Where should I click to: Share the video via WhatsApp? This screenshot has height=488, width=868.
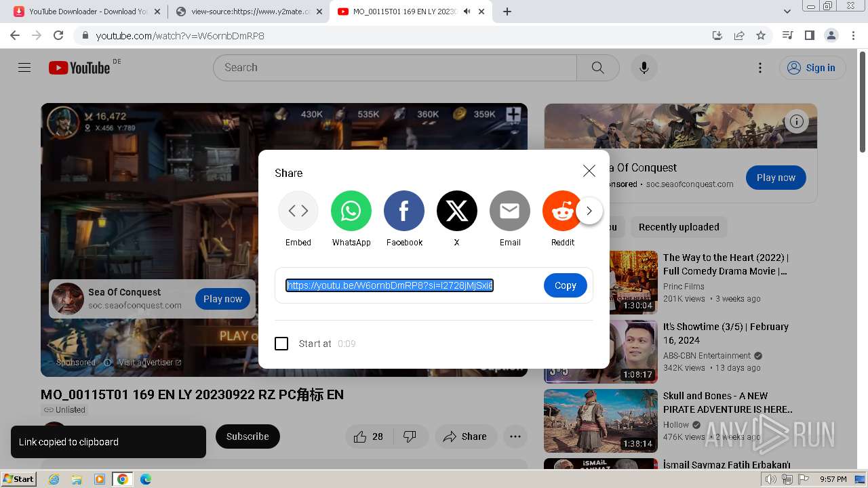tap(351, 211)
